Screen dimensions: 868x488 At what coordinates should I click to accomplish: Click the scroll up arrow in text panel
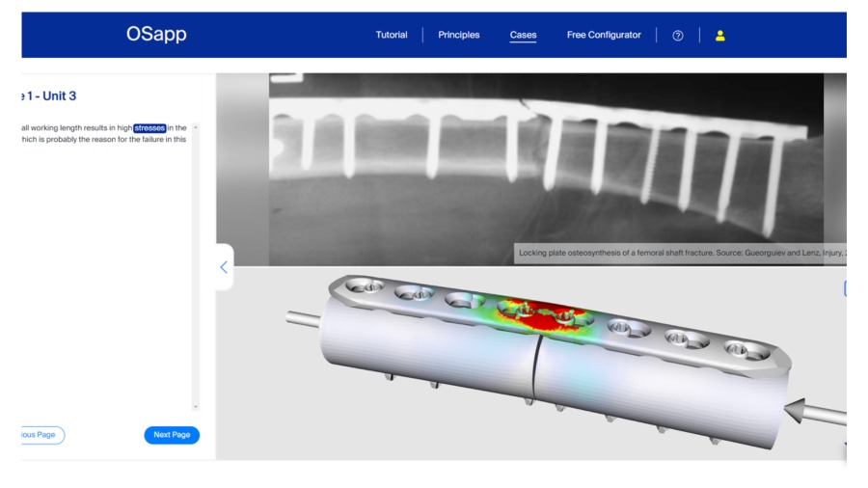point(196,127)
